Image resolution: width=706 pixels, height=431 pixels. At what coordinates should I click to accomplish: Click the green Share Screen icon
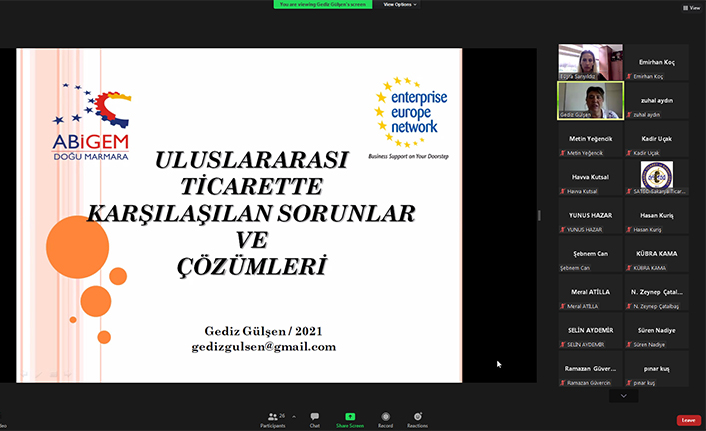tap(350, 417)
